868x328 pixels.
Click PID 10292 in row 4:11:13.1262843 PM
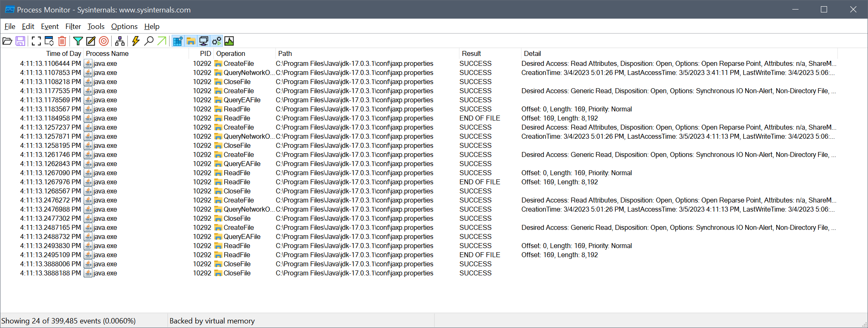(x=202, y=164)
